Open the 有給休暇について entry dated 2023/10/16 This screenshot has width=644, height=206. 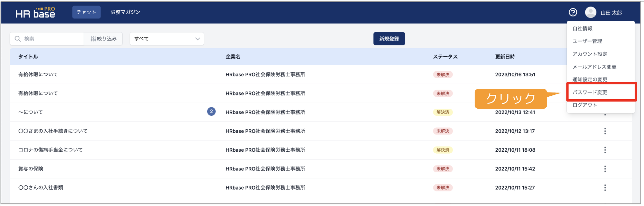38,74
